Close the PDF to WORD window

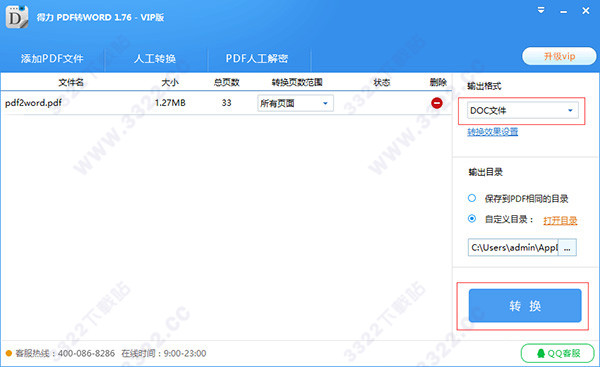(586, 11)
